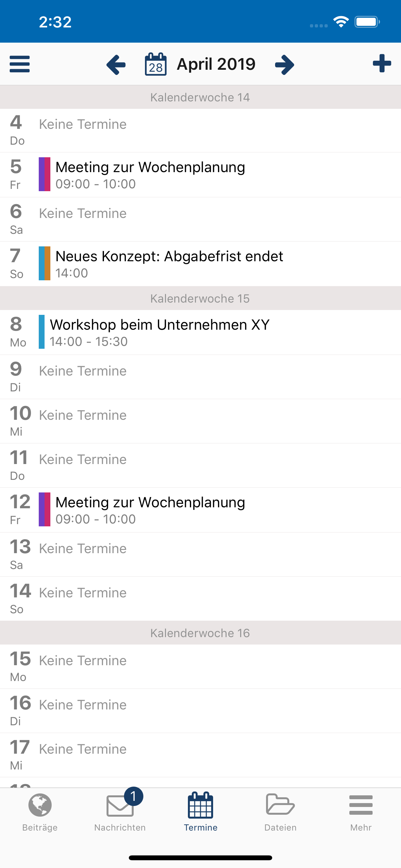The image size is (401, 868).
Task: Open Meeting zur Wochenplanung on April 12
Action: [200, 510]
